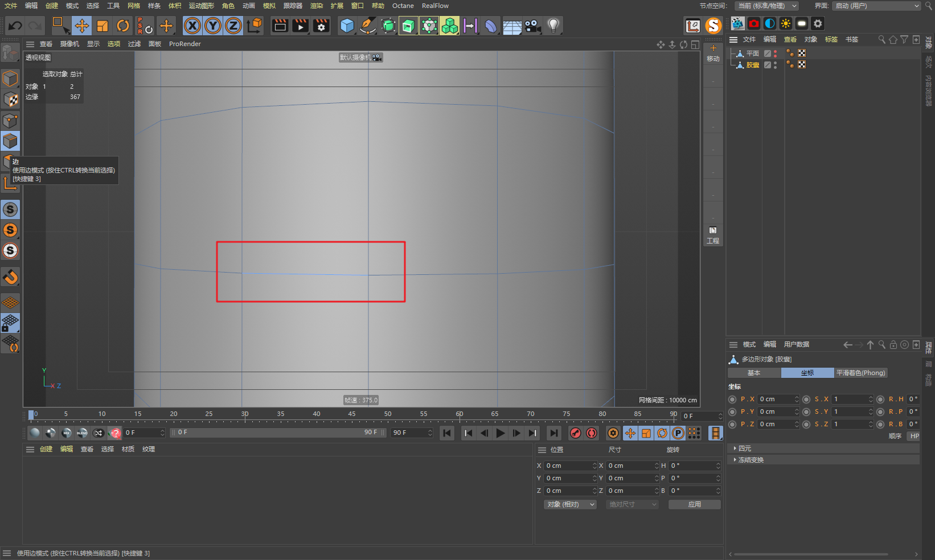This screenshot has height=560, width=935.
Task: Select the Move tool in the top toolbar
Action: (x=82, y=26)
